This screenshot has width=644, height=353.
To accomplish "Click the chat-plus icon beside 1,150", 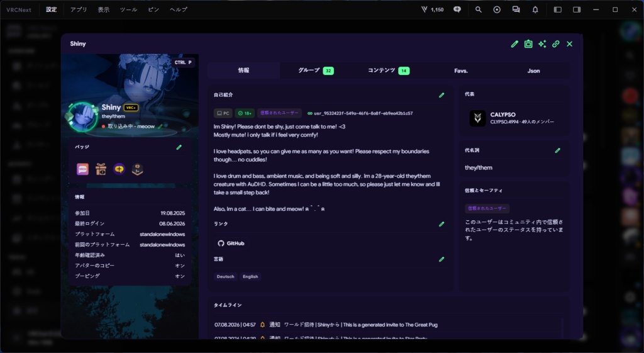I will click(x=457, y=9).
